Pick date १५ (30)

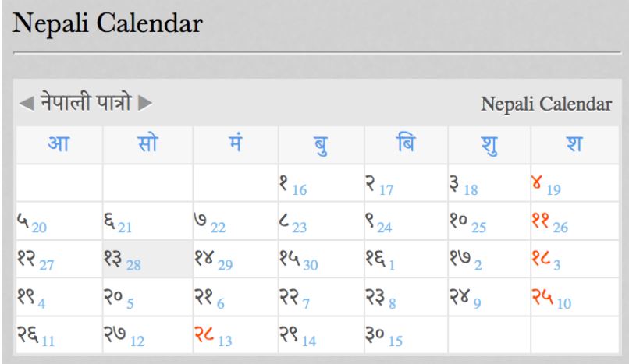(x=321, y=259)
